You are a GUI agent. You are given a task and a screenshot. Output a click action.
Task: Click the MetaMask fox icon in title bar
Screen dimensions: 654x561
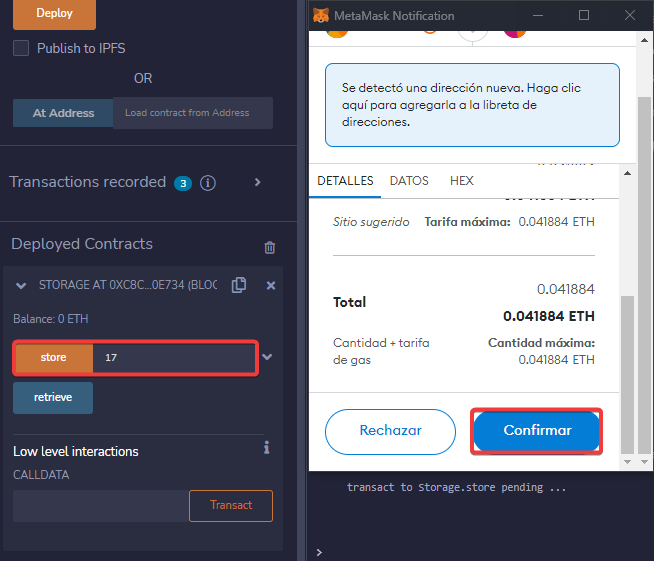tap(320, 16)
